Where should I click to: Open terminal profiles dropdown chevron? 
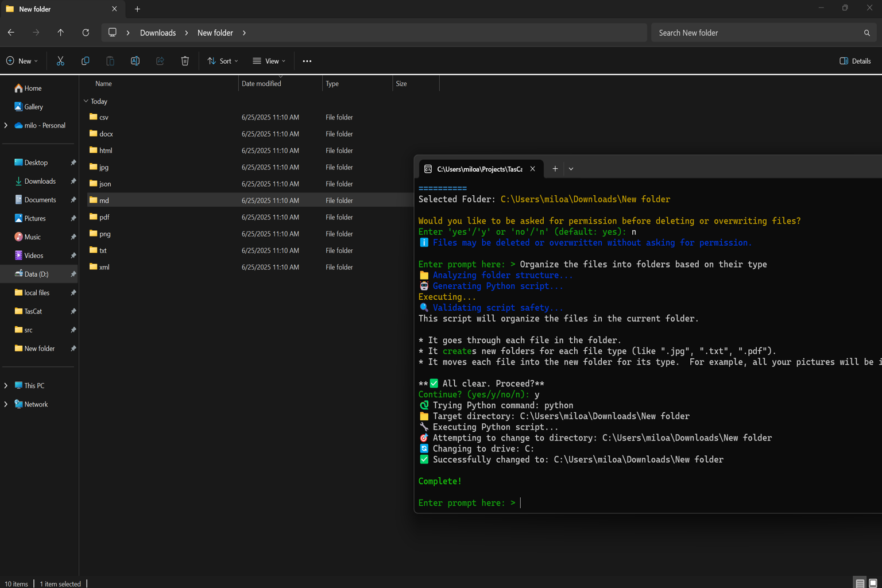pos(571,169)
